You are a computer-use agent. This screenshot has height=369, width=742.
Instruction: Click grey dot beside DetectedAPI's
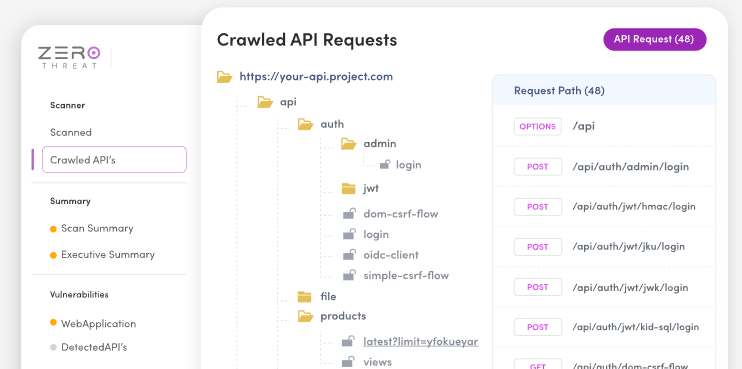(53, 348)
